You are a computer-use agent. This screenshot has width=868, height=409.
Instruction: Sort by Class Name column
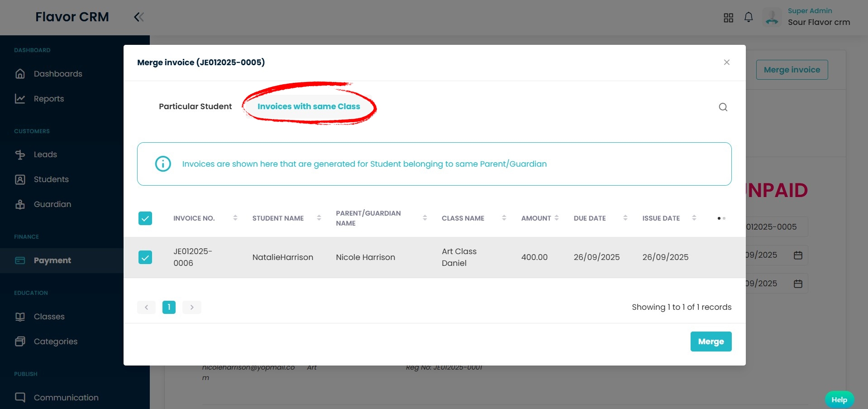[504, 218]
